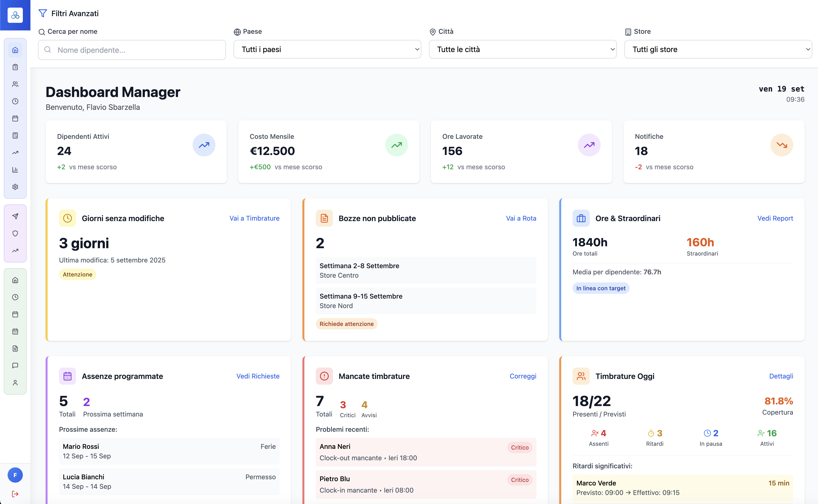
Task: Open the people icon in blue sidebar
Action: click(15, 84)
